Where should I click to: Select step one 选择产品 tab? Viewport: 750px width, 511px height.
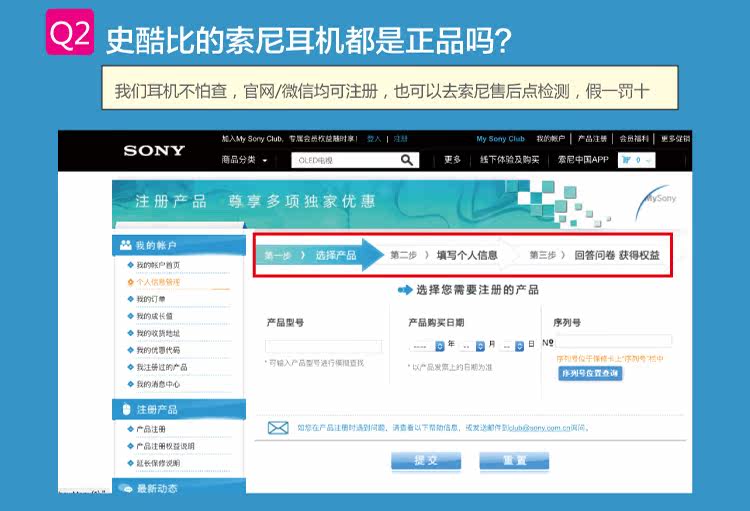(x=320, y=256)
